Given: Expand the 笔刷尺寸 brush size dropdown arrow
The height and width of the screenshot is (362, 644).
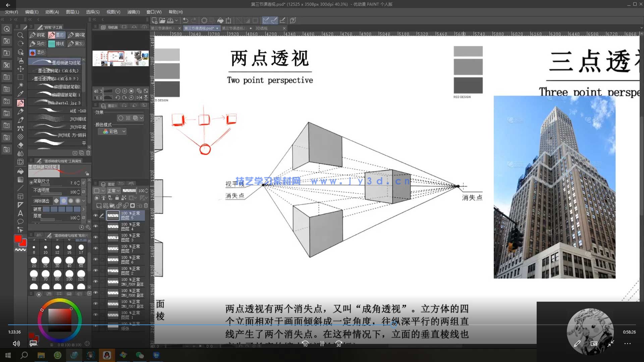Looking at the screenshot, I should pos(83,183).
